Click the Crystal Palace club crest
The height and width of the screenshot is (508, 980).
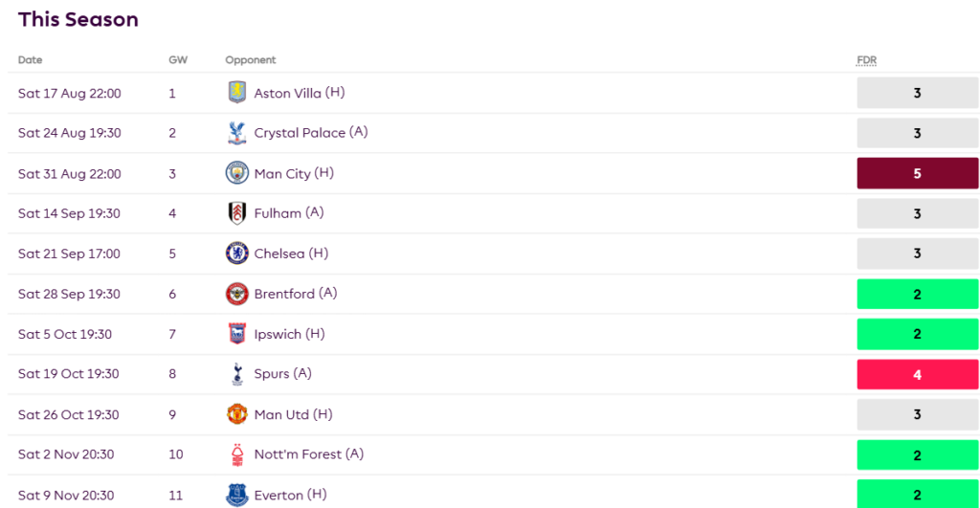(236, 133)
